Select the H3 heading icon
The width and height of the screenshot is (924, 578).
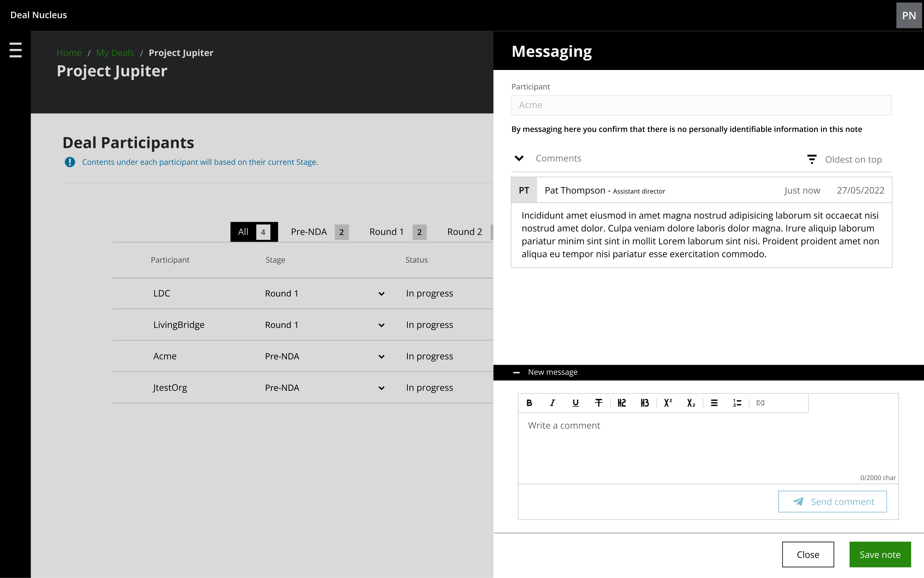pos(644,403)
